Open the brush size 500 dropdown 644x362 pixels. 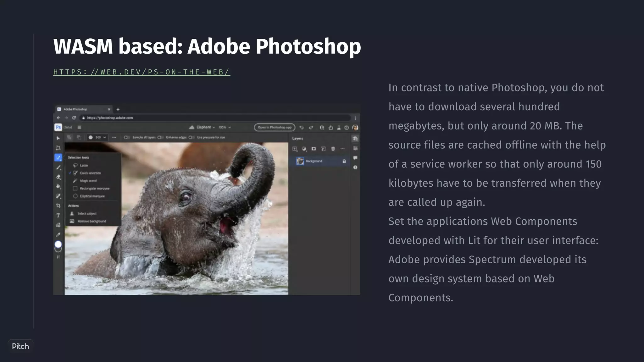tap(97, 137)
